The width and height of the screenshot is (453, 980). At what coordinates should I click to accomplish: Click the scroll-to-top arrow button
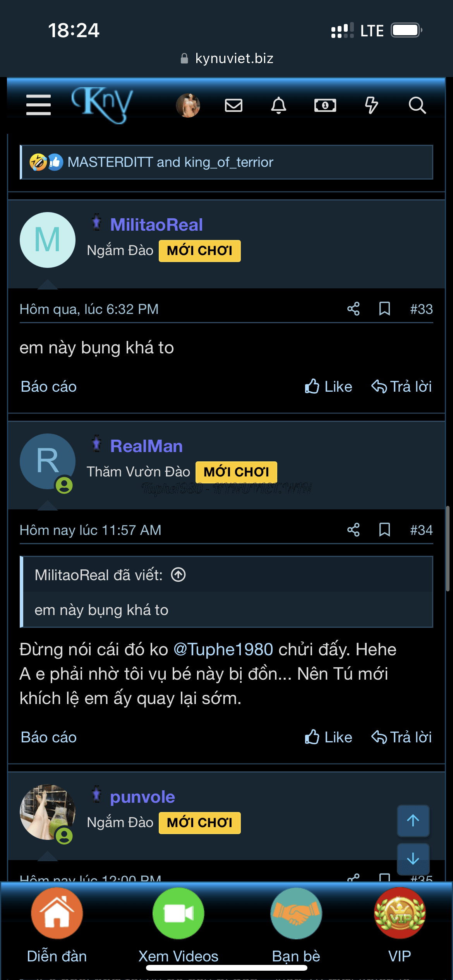pyautogui.click(x=413, y=820)
